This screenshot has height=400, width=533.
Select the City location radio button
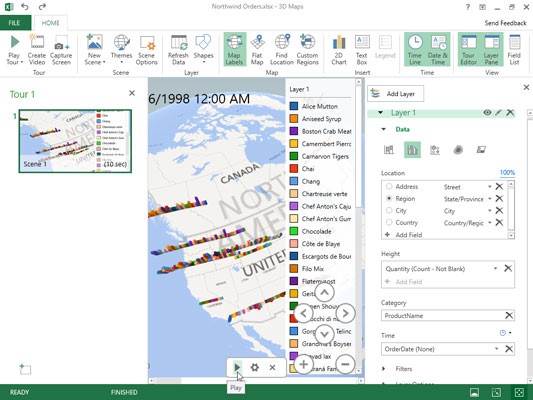point(389,210)
